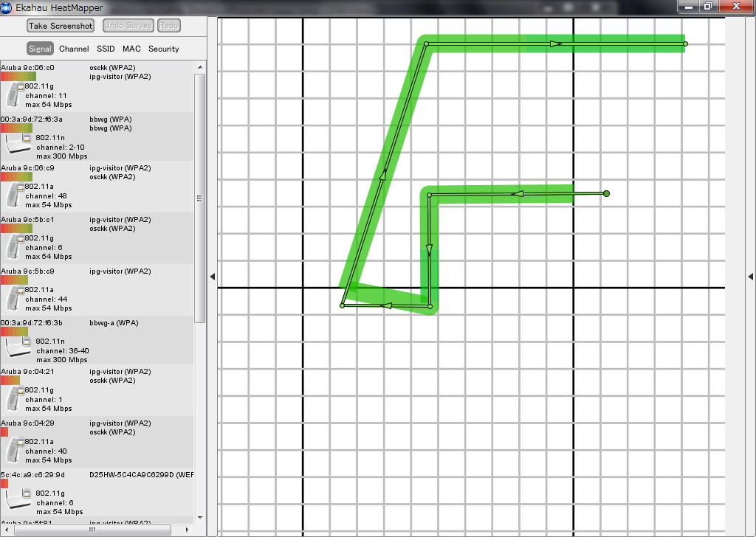Click signal strength bar of Aruba 9c:06:c0

point(18,77)
